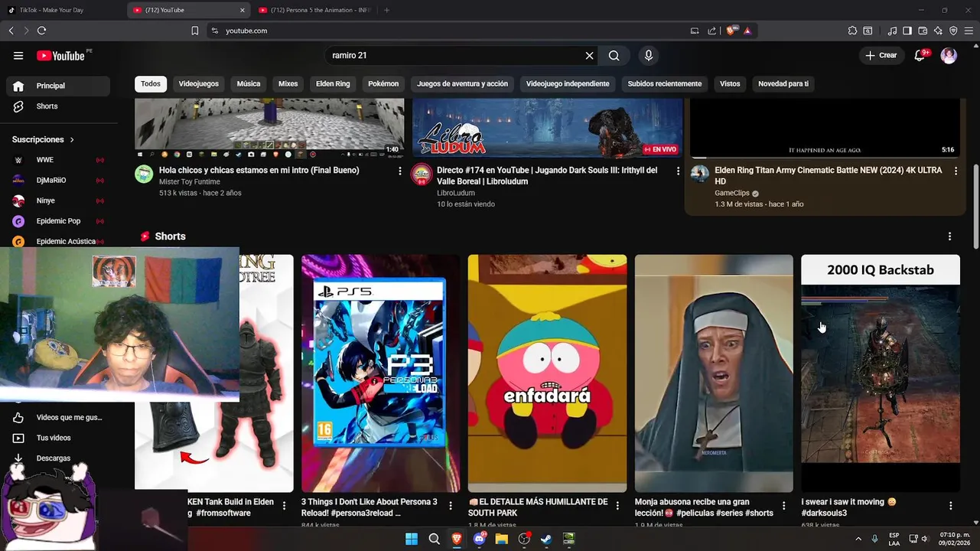The width and height of the screenshot is (980, 551).
Task: Select Subidos recientemente chip
Action: point(664,84)
